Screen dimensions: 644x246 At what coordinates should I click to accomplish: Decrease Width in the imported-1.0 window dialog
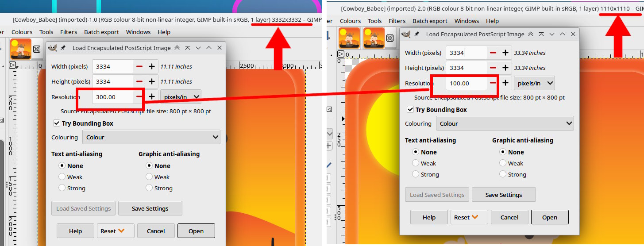pyautogui.click(x=139, y=66)
